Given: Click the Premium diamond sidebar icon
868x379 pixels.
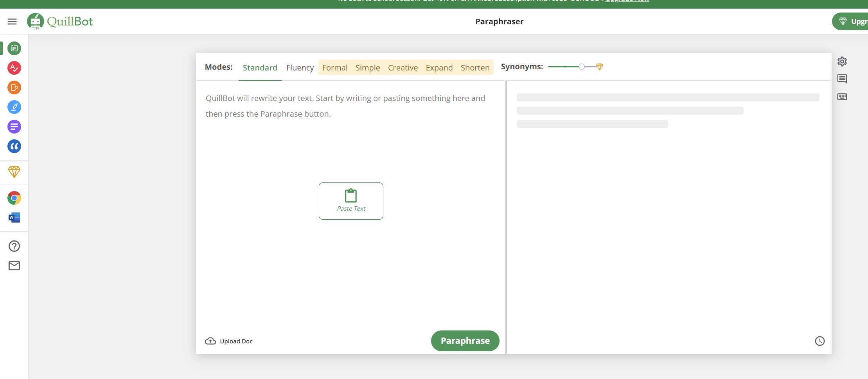Looking at the screenshot, I should (x=14, y=171).
